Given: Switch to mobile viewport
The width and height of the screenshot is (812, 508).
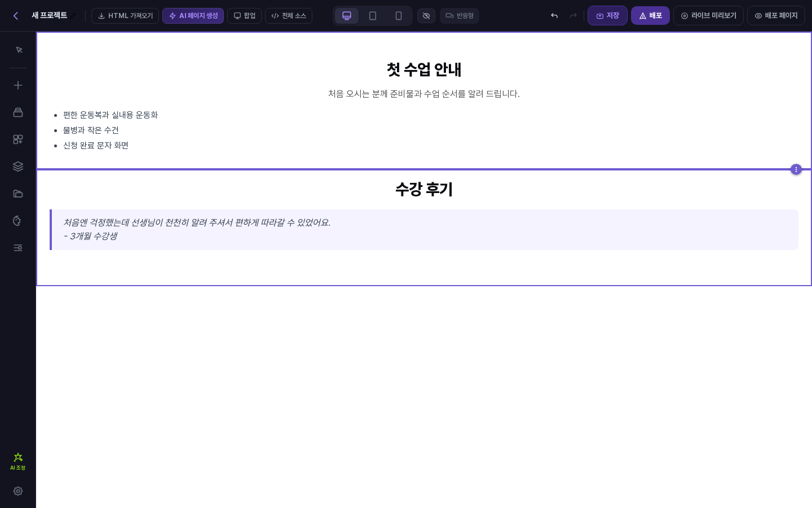Looking at the screenshot, I should coord(399,16).
